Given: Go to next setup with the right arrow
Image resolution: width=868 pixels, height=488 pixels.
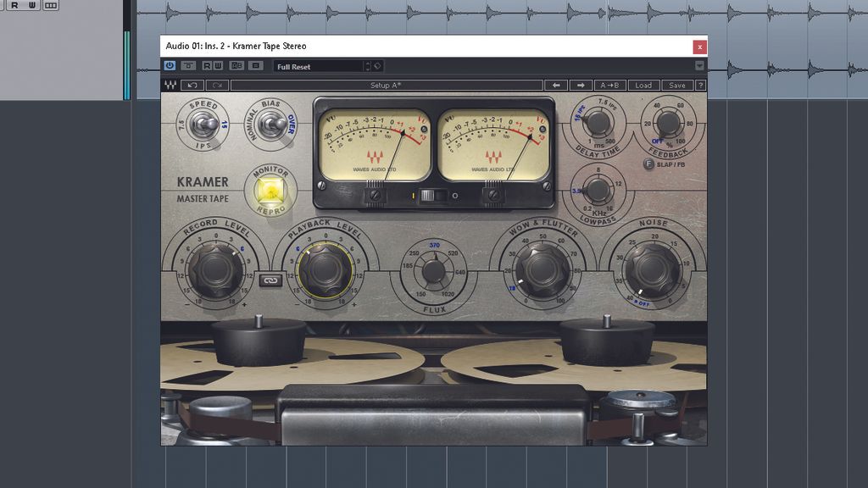Looking at the screenshot, I should (581, 85).
